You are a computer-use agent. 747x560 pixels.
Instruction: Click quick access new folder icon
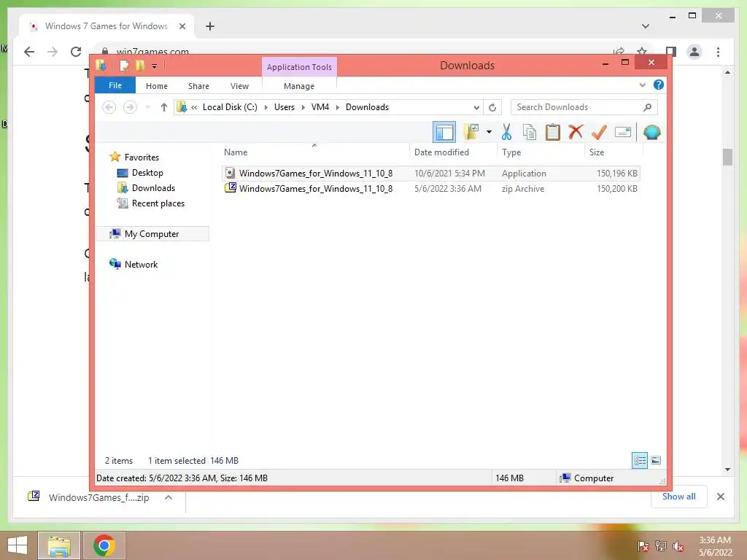[139, 65]
